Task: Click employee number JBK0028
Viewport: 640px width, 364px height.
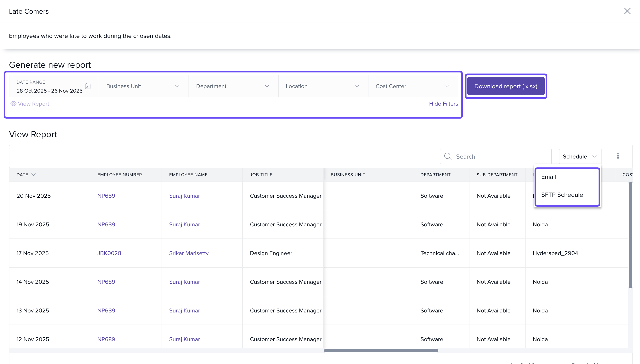Action: pos(109,253)
